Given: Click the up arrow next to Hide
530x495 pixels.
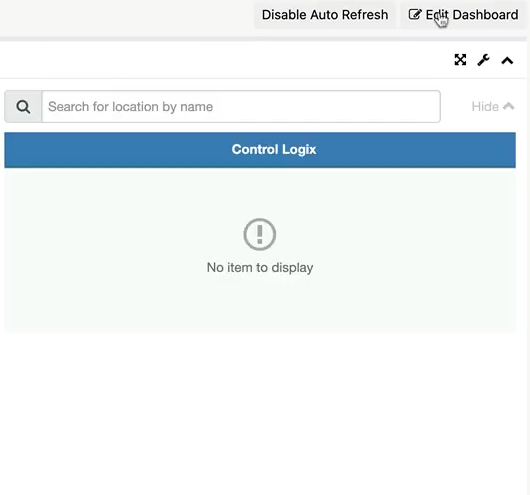Looking at the screenshot, I should (x=508, y=107).
